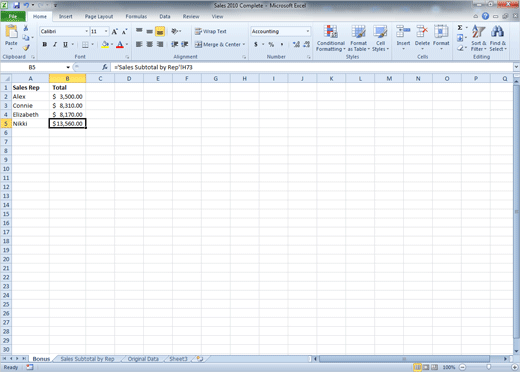Toggle Wrap Text option

pyautogui.click(x=211, y=31)
